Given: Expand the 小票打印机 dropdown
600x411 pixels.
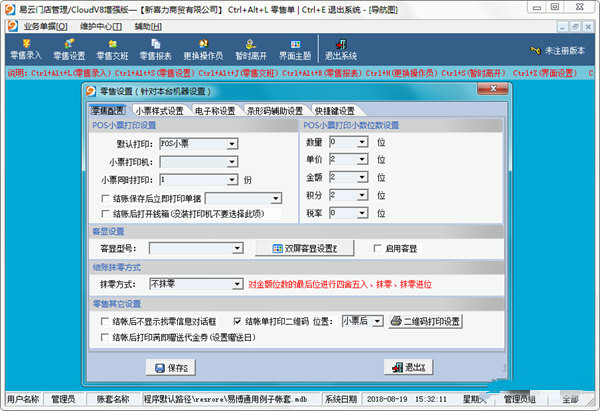Looking at the screenshot, I should pyautogui.click(x=232, y=162).
